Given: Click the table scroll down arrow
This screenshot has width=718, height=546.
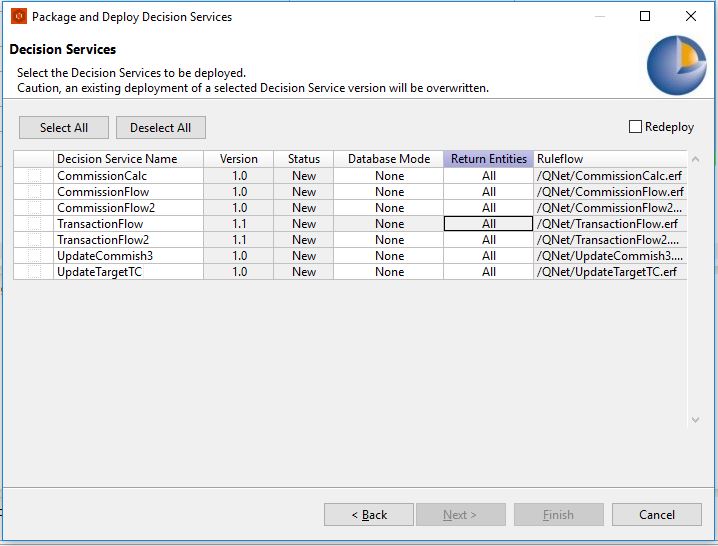Looking at the screenshot, I should pyautogui.click(x=695, y=420).
